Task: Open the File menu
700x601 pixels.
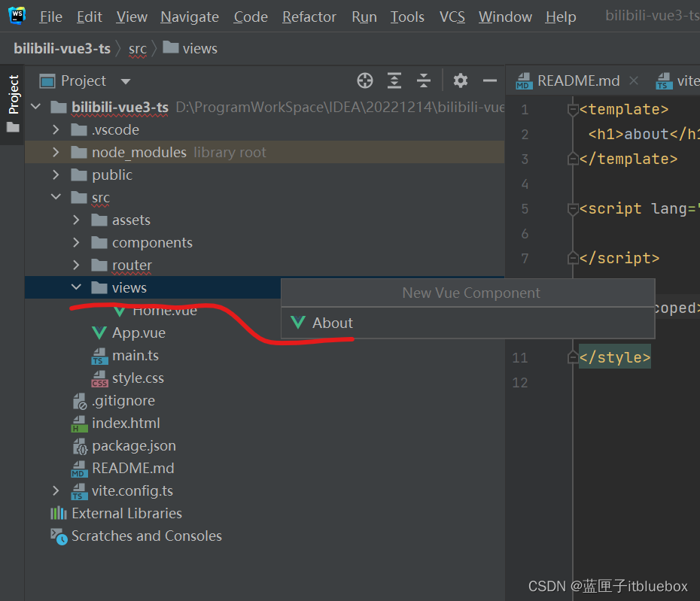Action: 51,17
